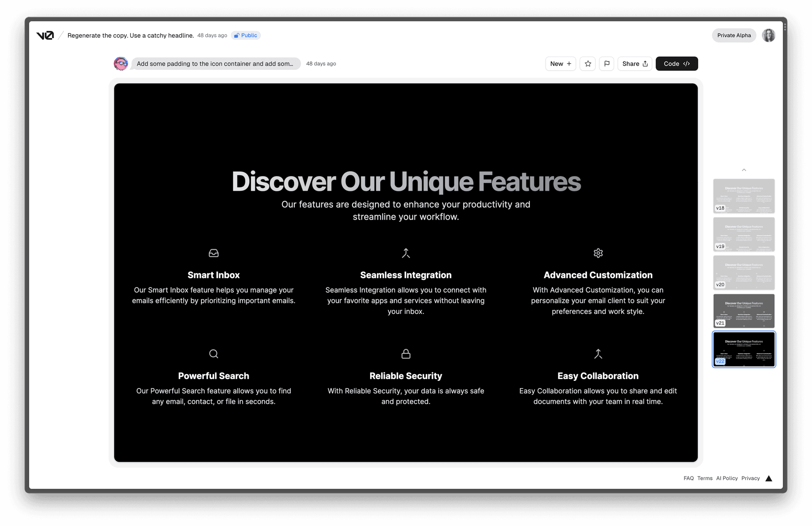Image resolution: width=812 pixels, height=526 pixels.
Task: Click the Powerful Search magnifier icon
Action: tap(214, 354)
